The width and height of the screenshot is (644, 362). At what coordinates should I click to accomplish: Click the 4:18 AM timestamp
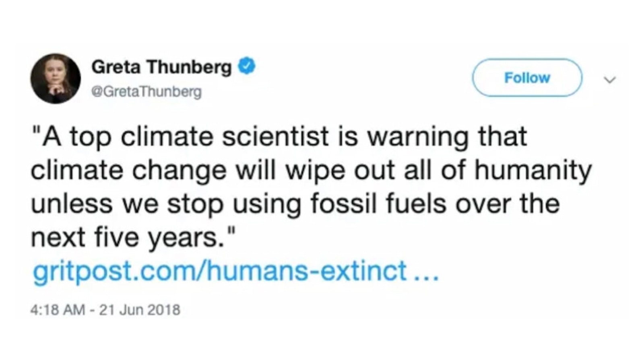[x=57, y=310]
